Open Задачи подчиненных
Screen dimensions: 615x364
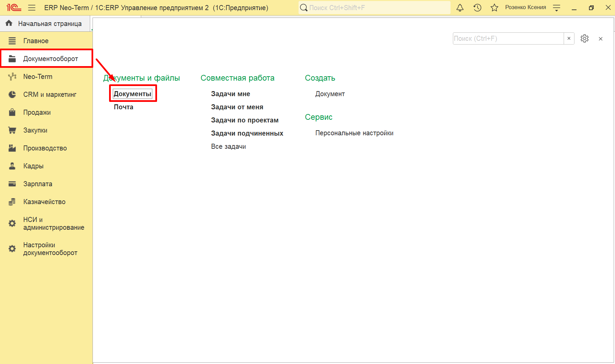247,133
